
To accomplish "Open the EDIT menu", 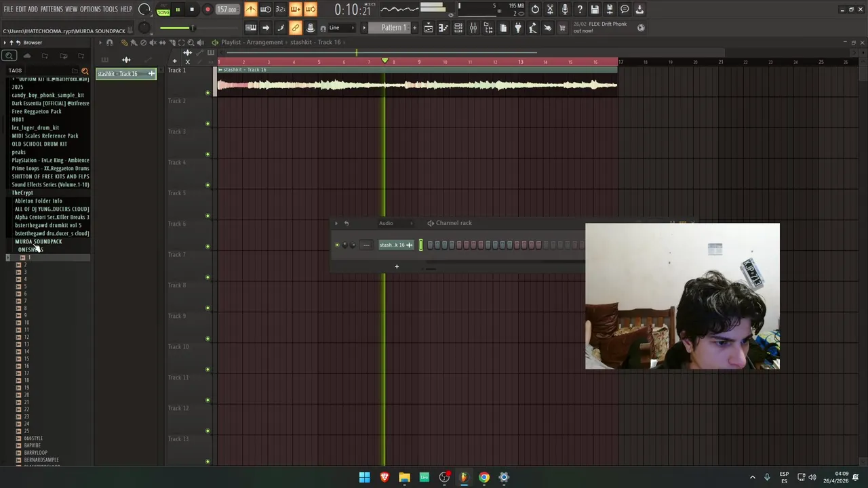I will 21,9.
